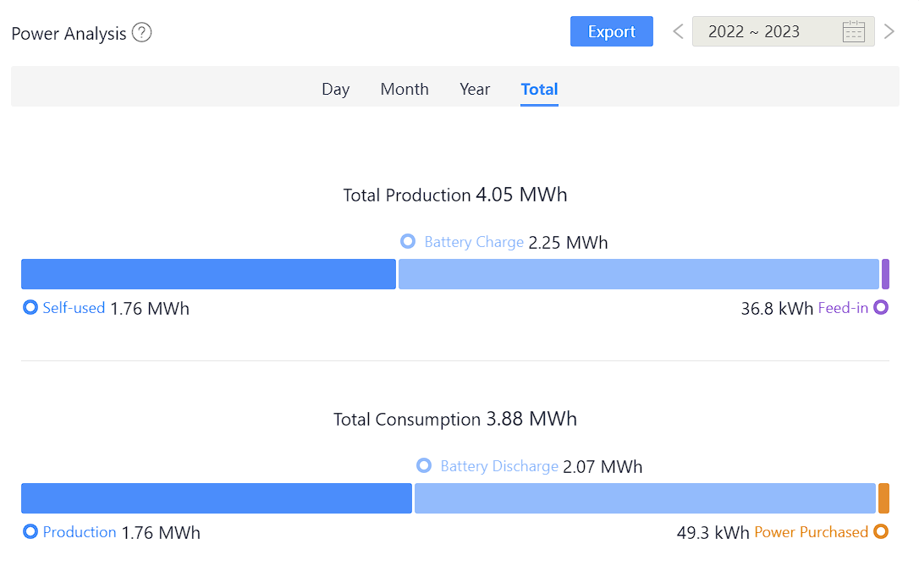Image resolution: width=919 pixels, height=588 pixels.
Task: Click the 2.07 MWh value
Action: [x=603, y=467]
